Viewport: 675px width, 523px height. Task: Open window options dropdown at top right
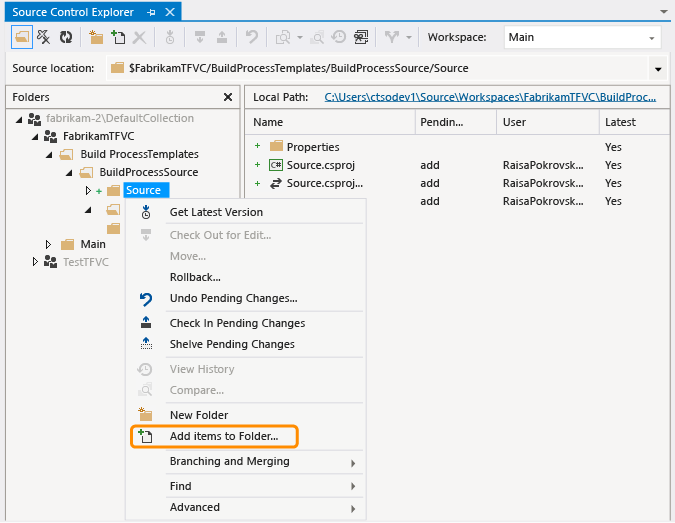[664, 12]
